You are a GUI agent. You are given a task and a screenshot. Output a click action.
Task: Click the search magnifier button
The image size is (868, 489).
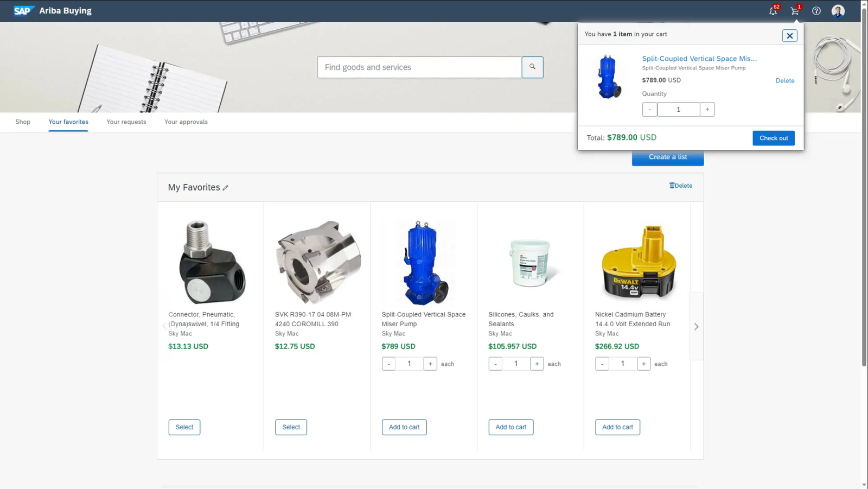(x=532, y=67)
